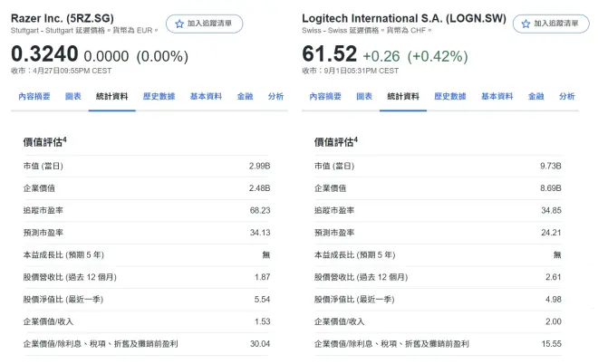This screenshot has width=598, height=364.
Task: Open Logitech's 分析 tab
Action: (566, 96)
